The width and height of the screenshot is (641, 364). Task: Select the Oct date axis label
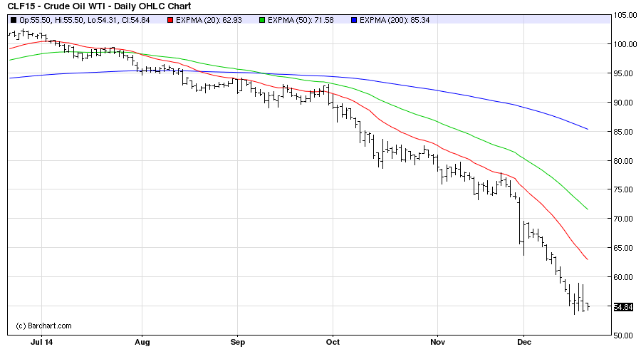click(x=332, y=342)
